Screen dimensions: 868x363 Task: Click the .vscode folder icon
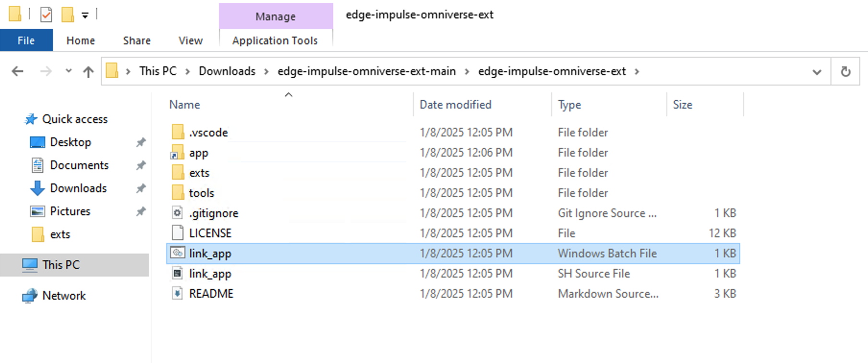(178, 132)
